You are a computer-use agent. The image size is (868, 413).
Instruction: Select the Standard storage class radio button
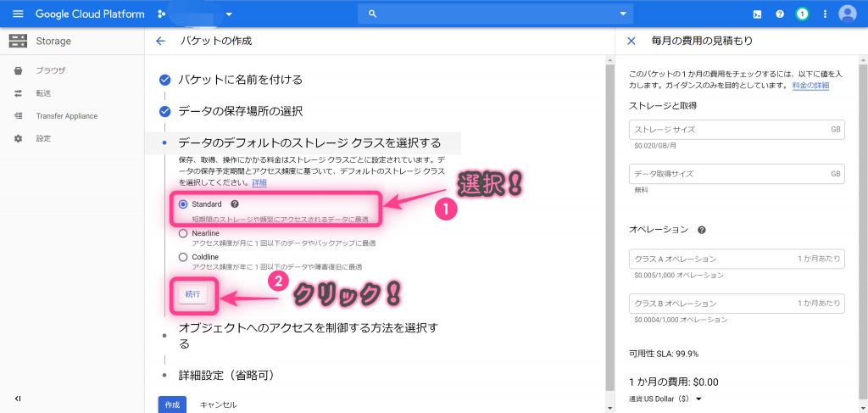[183, 204]
